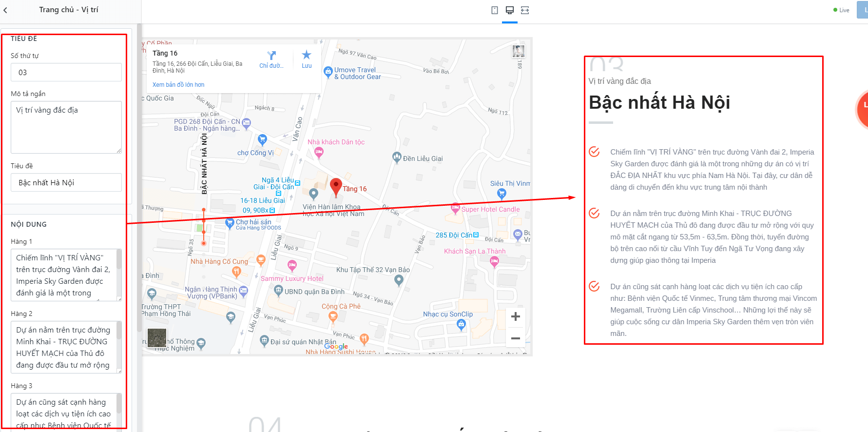The width and height of the screenshot is (868, 432).
Task: Select the desktop preview icon
Action: [x=510, y=10]
